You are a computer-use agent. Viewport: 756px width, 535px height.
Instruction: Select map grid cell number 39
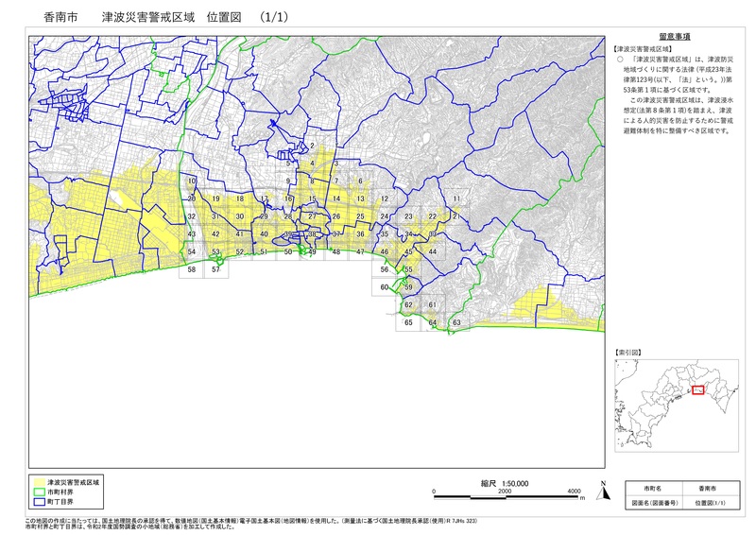click(287, 233)
